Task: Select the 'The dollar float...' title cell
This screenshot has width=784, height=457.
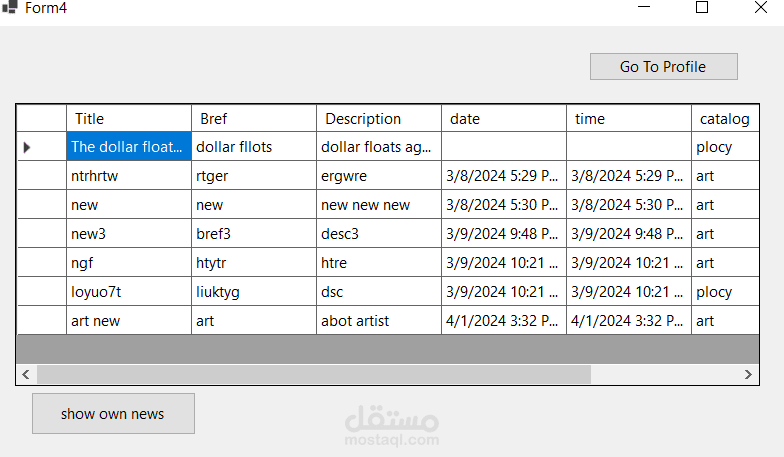Action: [x=128, y=147]
